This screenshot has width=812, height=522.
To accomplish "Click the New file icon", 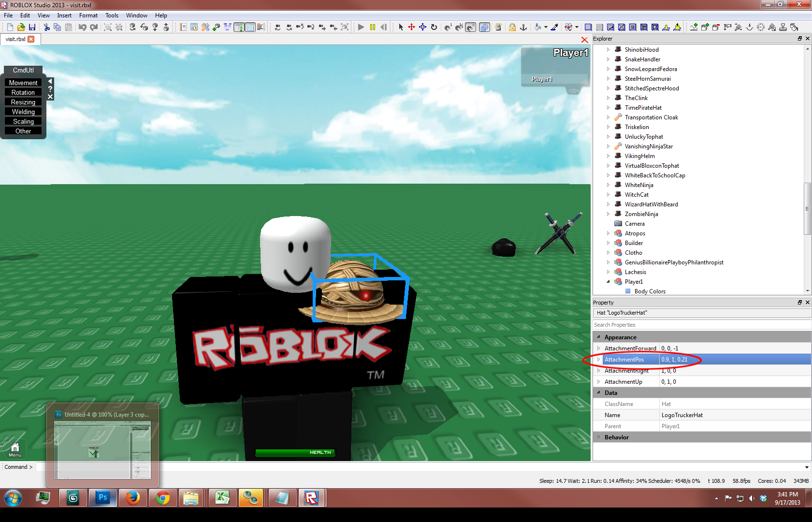I will tap(10, 27).
